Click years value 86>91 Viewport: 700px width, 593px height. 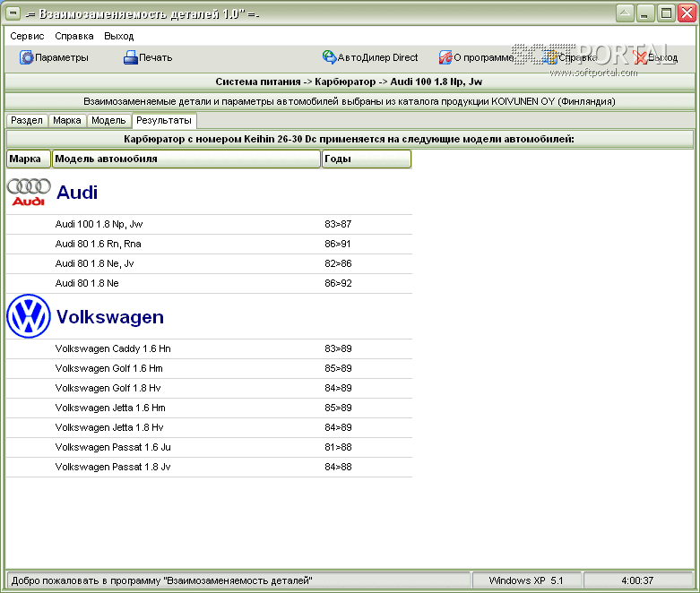[x=338, y=244]
